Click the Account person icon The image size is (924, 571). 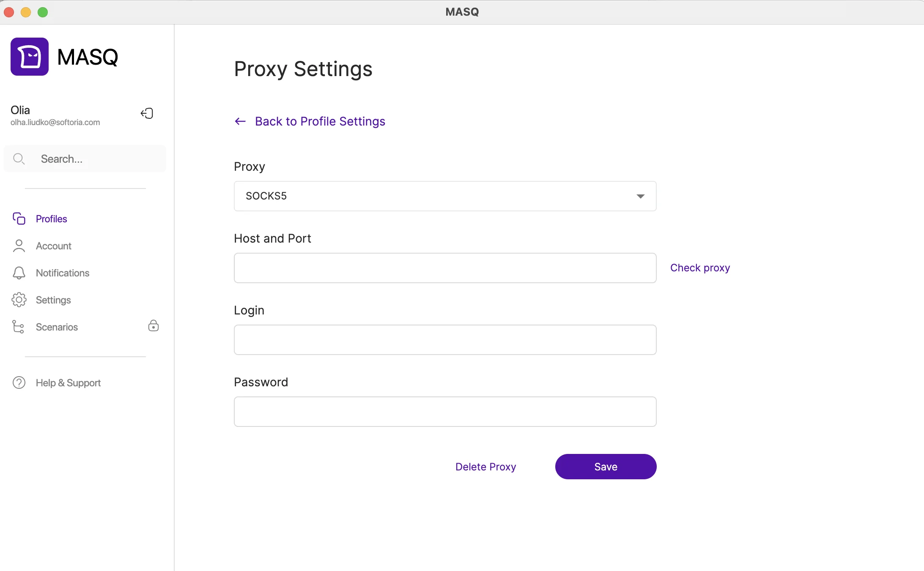click(19, 246)
